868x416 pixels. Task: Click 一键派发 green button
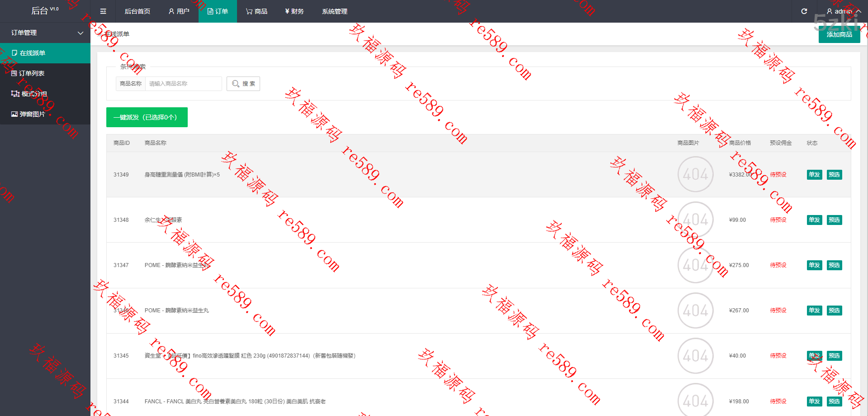(147, 117)
